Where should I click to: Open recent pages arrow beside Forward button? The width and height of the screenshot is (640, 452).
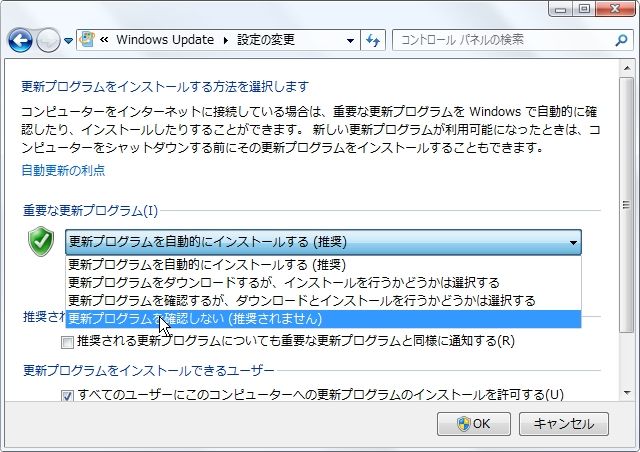click(68, 40)
